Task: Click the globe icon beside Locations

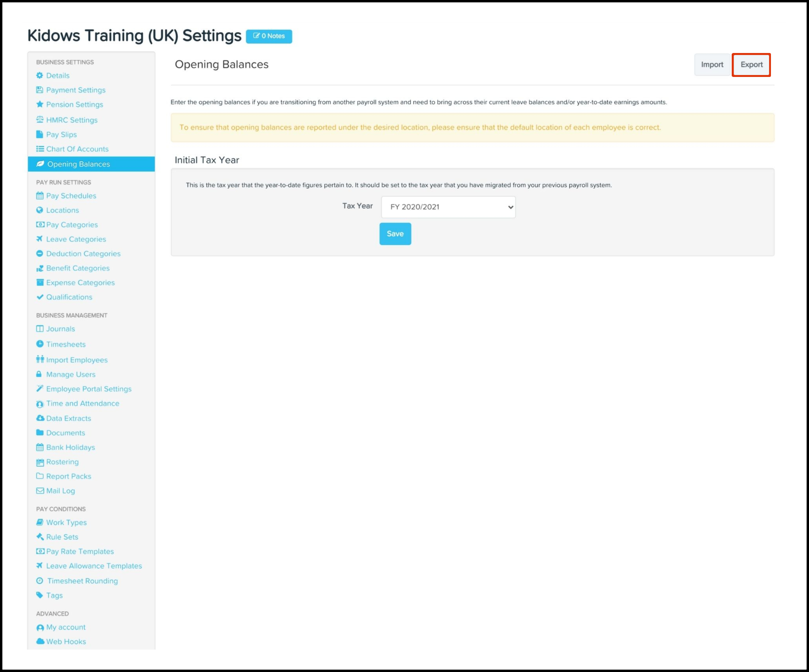Action: pyautogui.click(x=40, y=210)
